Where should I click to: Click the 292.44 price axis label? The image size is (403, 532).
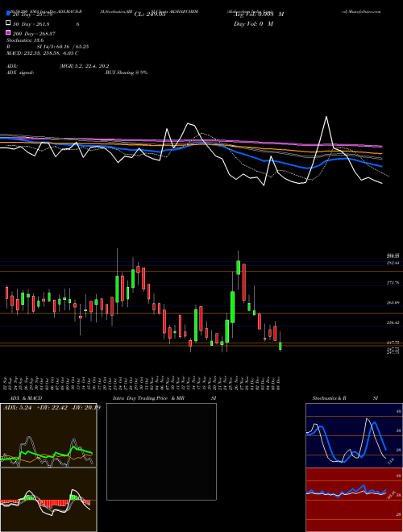pyautogui.click(x=394, y=263)
